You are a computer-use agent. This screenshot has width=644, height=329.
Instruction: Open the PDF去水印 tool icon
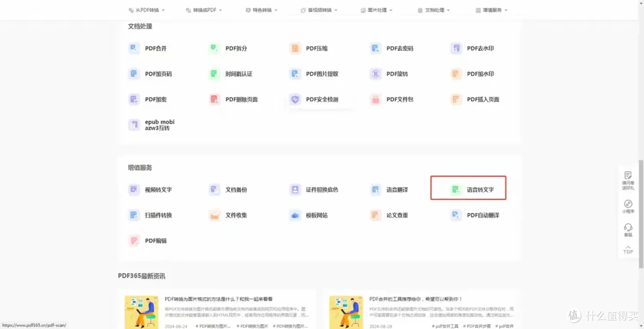(x=456, y=48)
